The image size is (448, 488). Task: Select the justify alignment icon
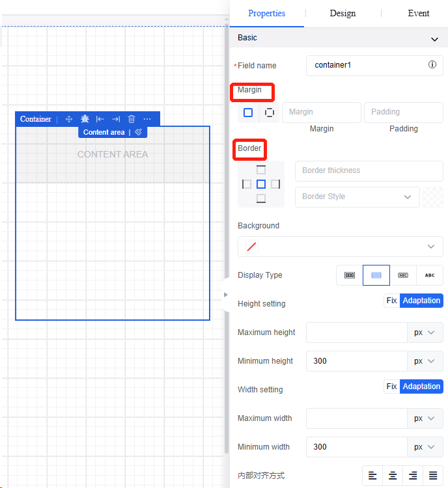coord(432,476)
